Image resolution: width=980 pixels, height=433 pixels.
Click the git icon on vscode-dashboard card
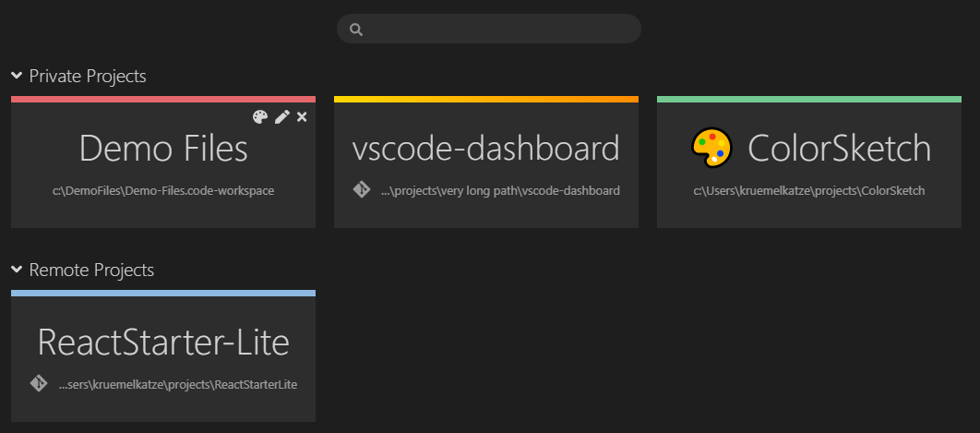(361, 190)
